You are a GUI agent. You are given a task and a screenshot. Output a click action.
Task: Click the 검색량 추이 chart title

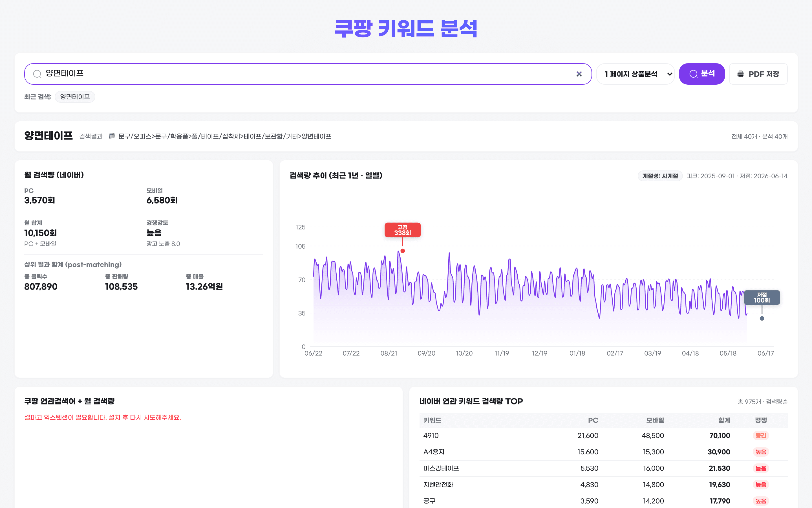[336, 175]
